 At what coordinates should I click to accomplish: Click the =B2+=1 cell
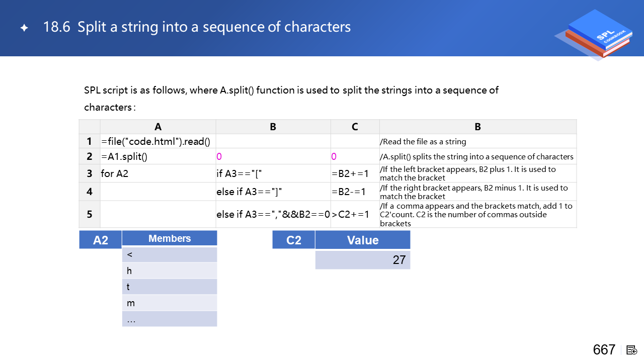tap(355, 173)
